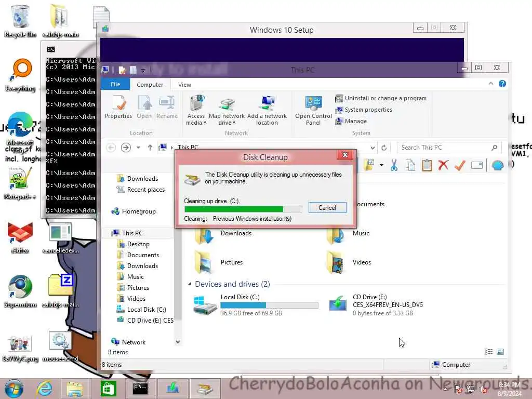Click the Access media ribbon button

click(196, 110)
